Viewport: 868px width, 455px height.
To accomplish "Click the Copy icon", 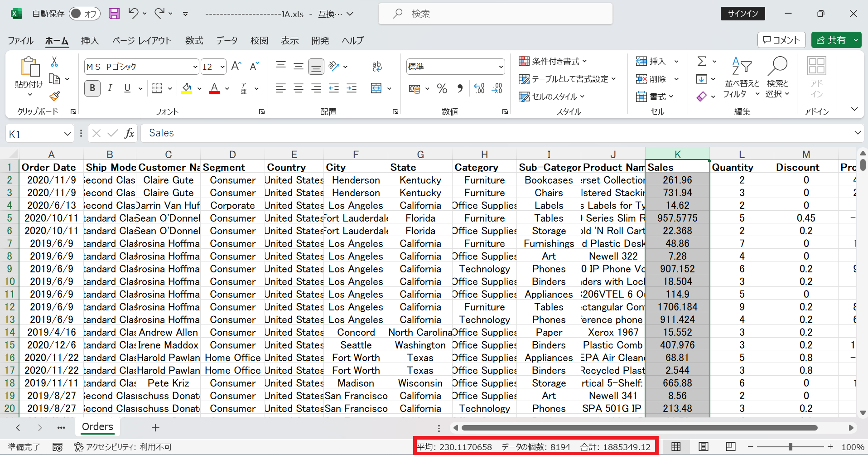I will (x=54, y=79).
